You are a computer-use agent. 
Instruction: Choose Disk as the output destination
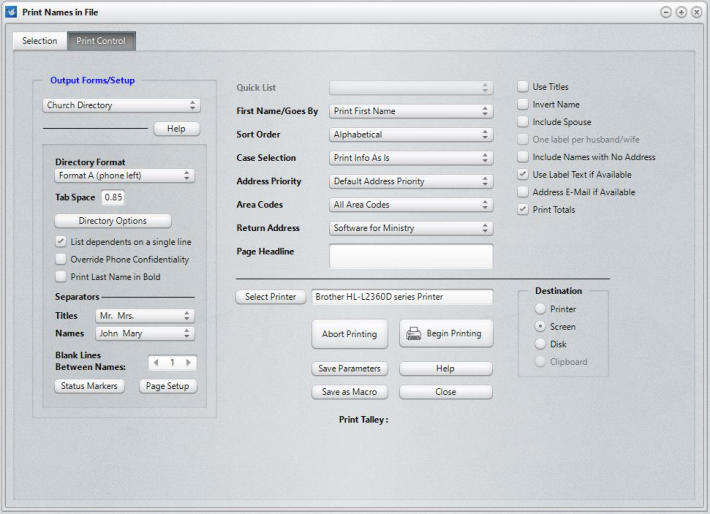[x=541, y=344]
